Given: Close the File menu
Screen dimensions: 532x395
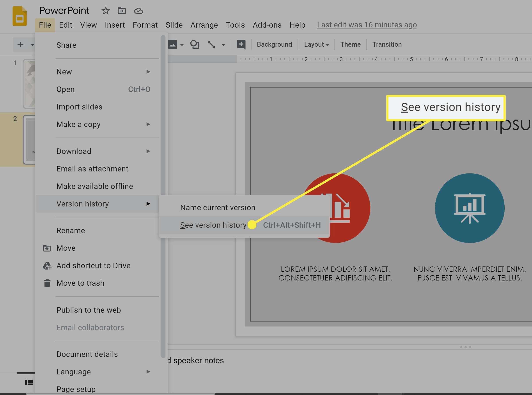Looking at the screenshot, I should coord(45,25).
